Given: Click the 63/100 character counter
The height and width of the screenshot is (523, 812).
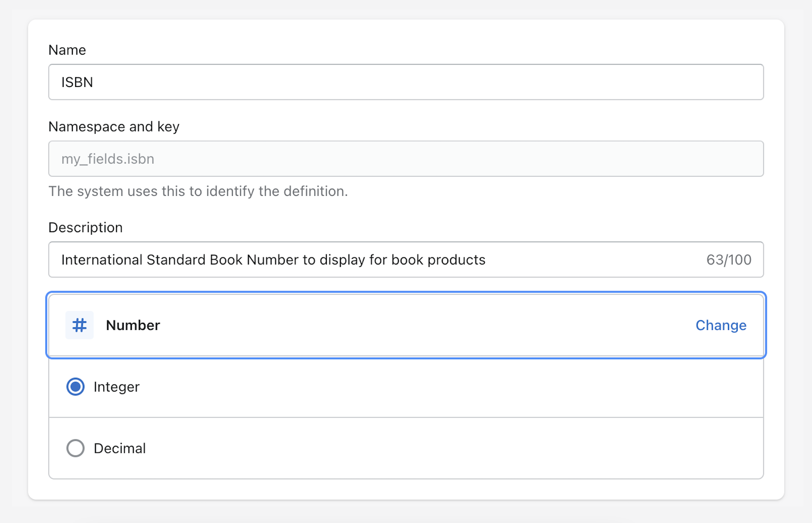Looking at the screenshot, I should click(x=728, y=260).
